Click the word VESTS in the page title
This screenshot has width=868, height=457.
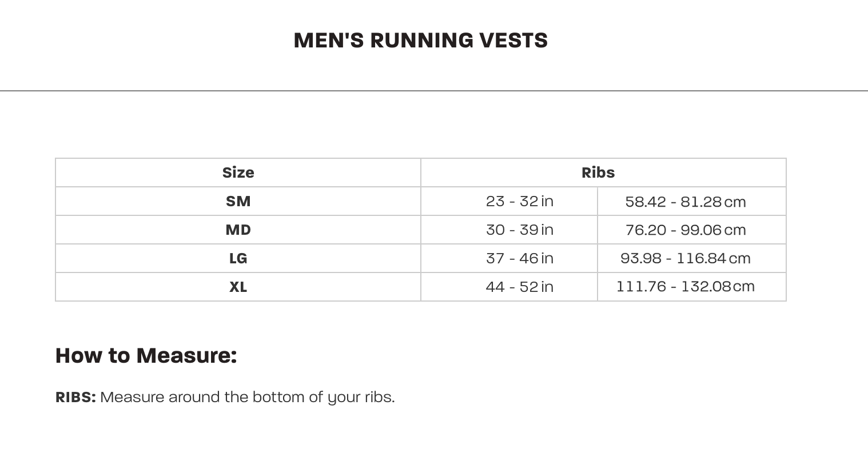pos(513,41)
